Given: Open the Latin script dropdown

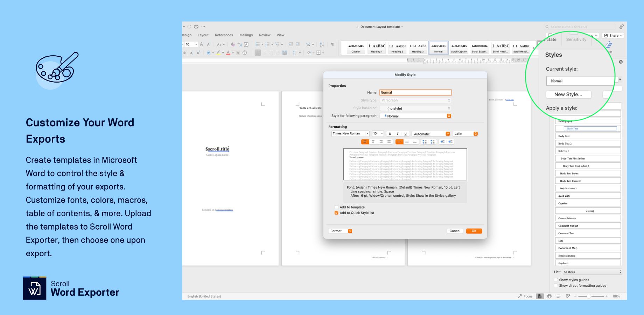Looking at the screenshot, I should [x=465, y=134].
